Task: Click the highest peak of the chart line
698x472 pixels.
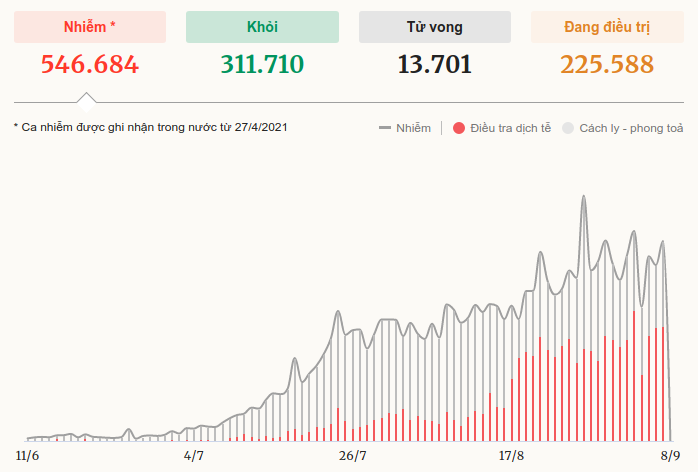Action: tap(584, 197)
